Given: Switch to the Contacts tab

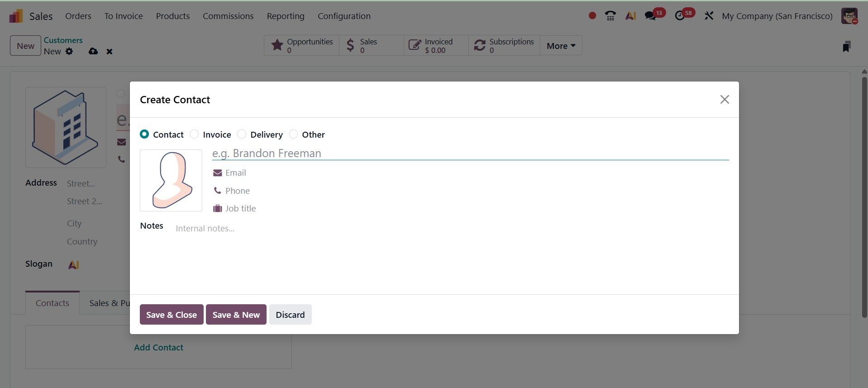Looking at the screenshot, I should click(52, 303).
